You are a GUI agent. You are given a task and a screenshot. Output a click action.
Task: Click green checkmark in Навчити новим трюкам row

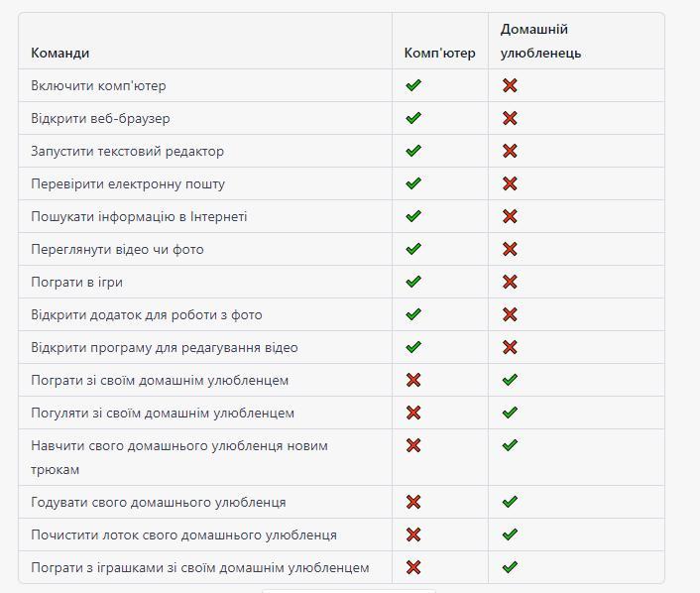click(510, 445)
